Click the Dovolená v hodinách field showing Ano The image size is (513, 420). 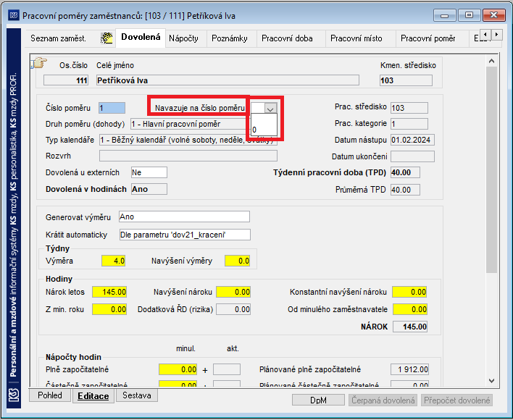tap(149, 189)
